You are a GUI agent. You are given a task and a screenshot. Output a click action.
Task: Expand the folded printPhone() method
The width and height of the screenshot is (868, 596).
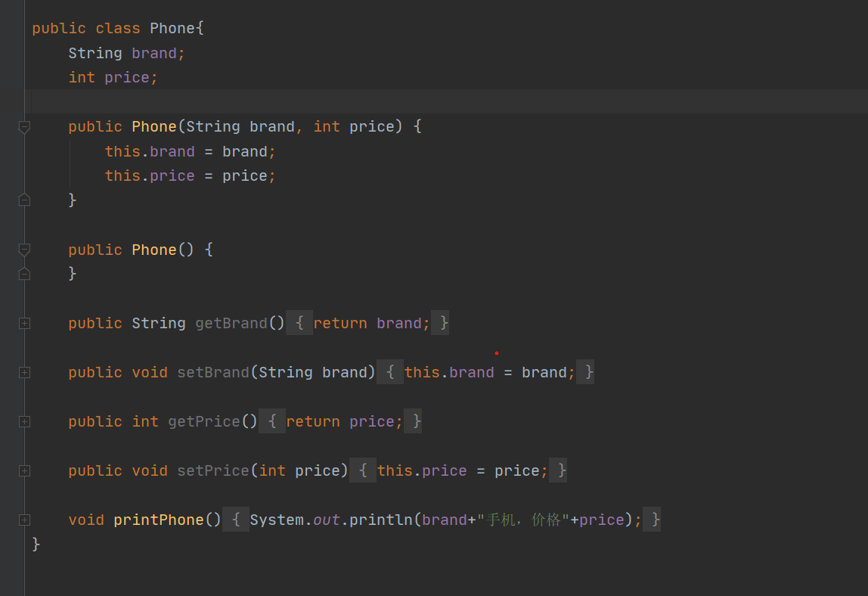24,520
